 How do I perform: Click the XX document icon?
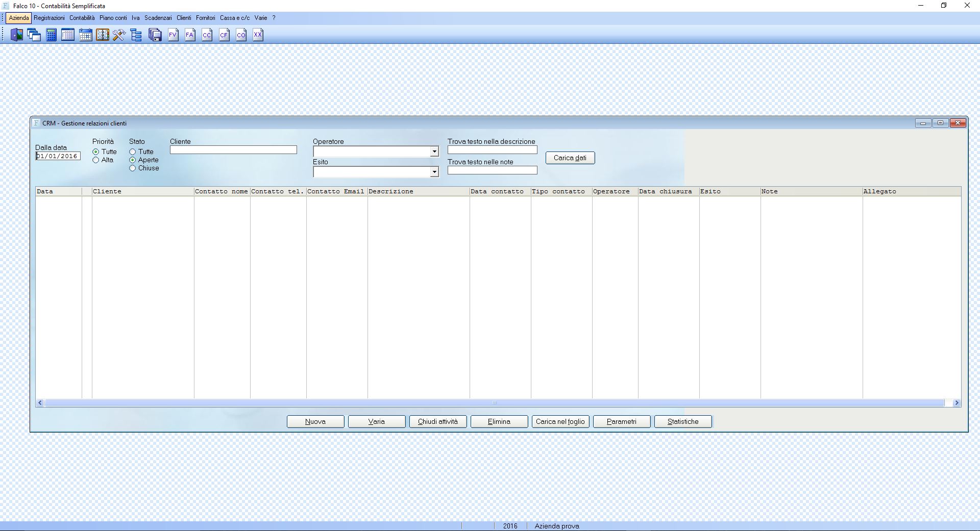[x=258, y=35]
